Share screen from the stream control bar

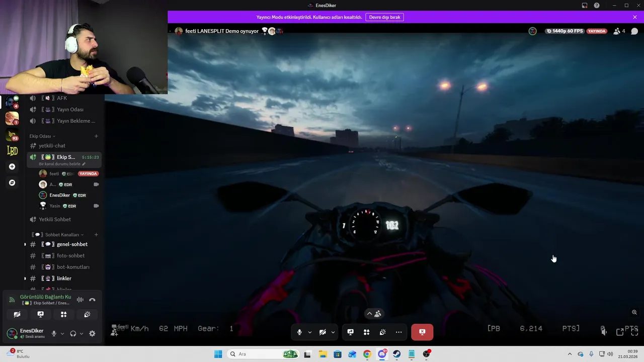point(350,332)
